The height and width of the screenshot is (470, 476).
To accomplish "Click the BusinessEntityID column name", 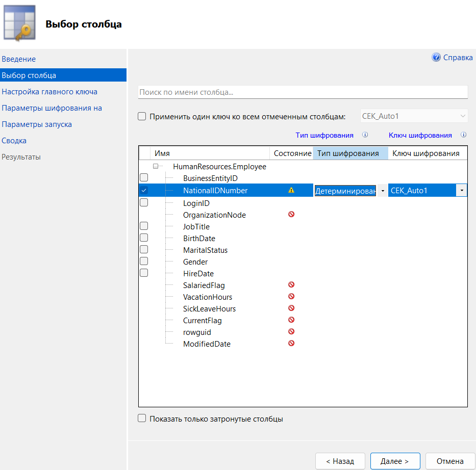I will pos(210,178).
